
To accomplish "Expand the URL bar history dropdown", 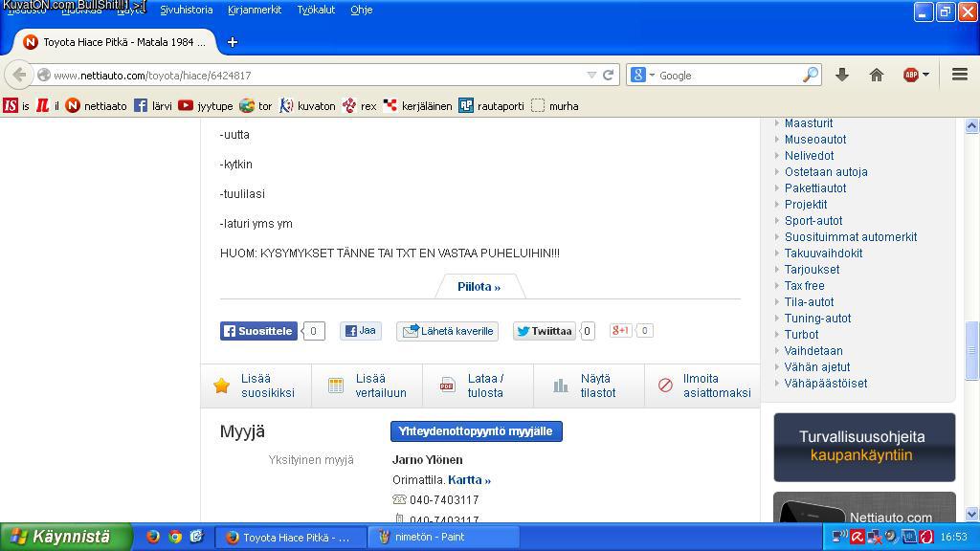I will tap(591, 75).
